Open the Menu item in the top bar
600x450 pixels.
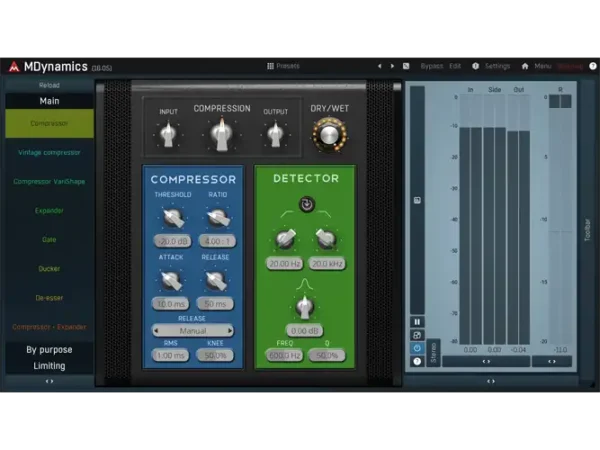(543, 66)
